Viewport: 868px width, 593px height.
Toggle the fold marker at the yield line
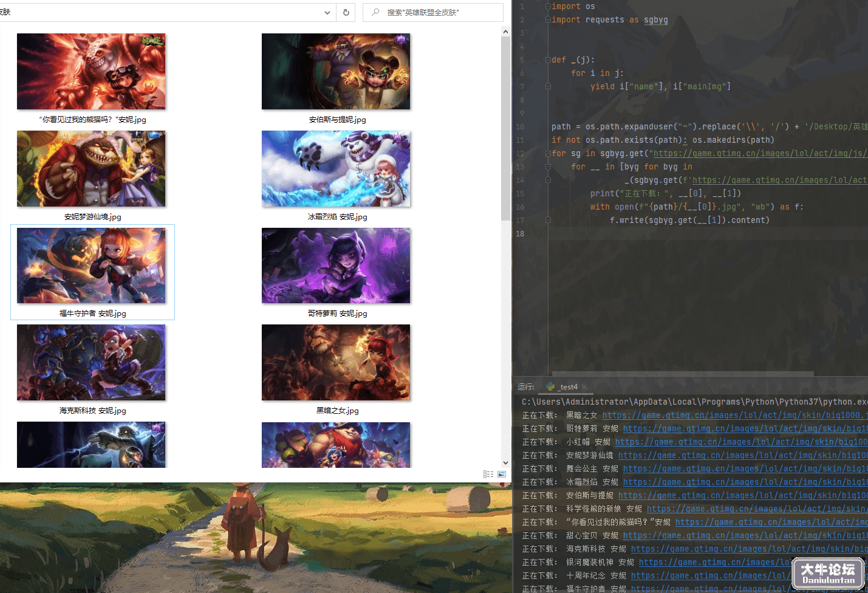[x=548, y=86]
